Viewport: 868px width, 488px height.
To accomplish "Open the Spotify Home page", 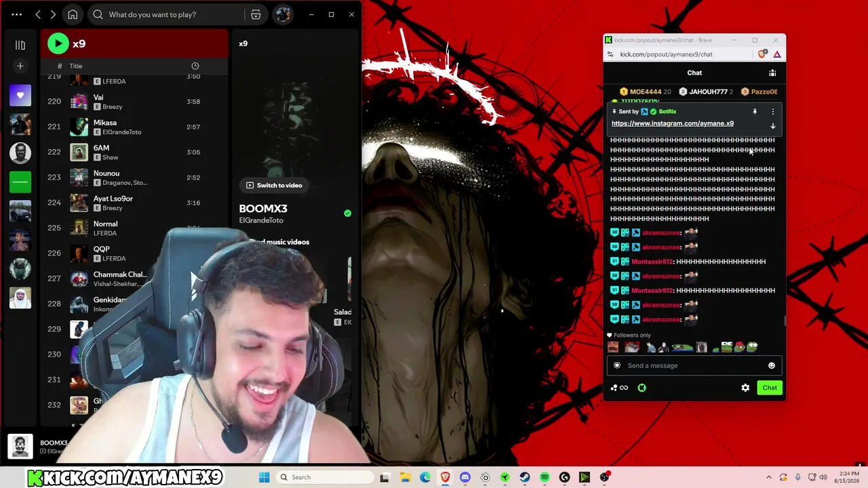I will [73, 14].
